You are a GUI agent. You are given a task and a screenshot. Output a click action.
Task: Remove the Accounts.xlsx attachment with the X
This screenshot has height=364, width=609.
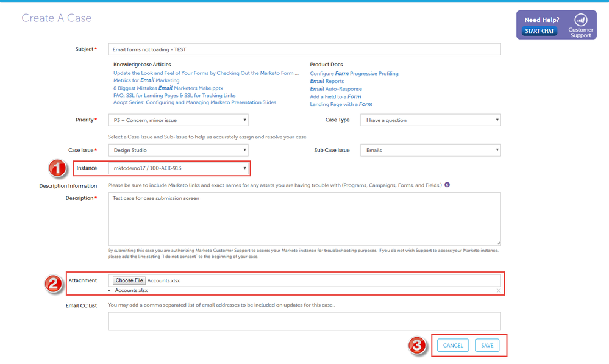click(x=498, y=291)
